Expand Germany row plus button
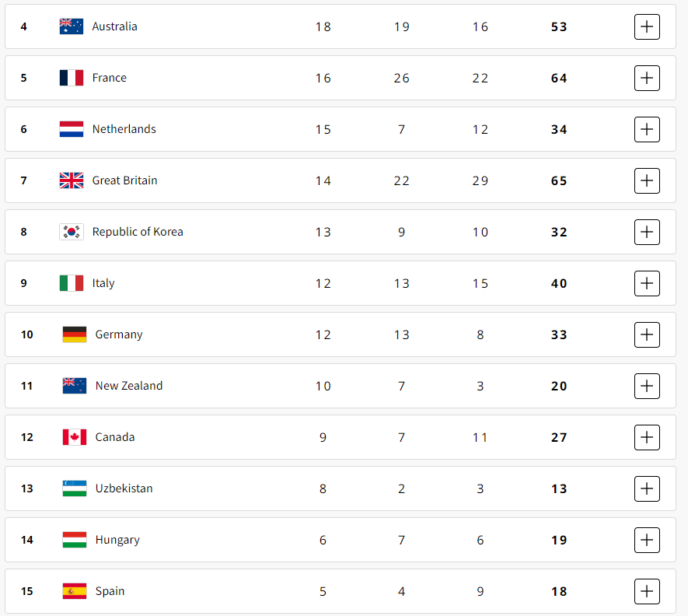Viewport: 688px width, 616px height. pos(647,334)
